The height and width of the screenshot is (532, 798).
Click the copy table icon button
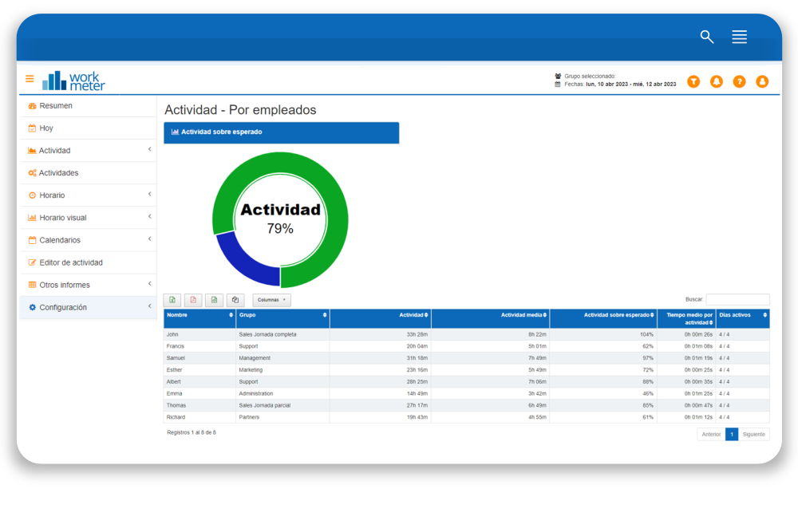click(235, 300)
